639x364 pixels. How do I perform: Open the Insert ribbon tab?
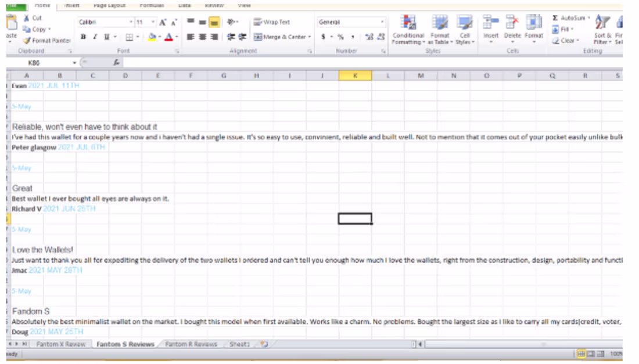click(x=71, y=5)
